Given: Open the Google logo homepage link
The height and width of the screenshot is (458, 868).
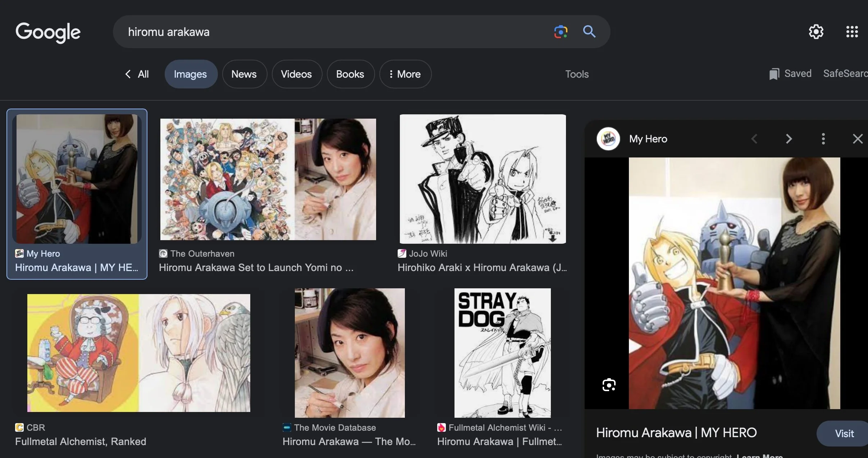Looking at the screenshot, I should coord(48,32).
